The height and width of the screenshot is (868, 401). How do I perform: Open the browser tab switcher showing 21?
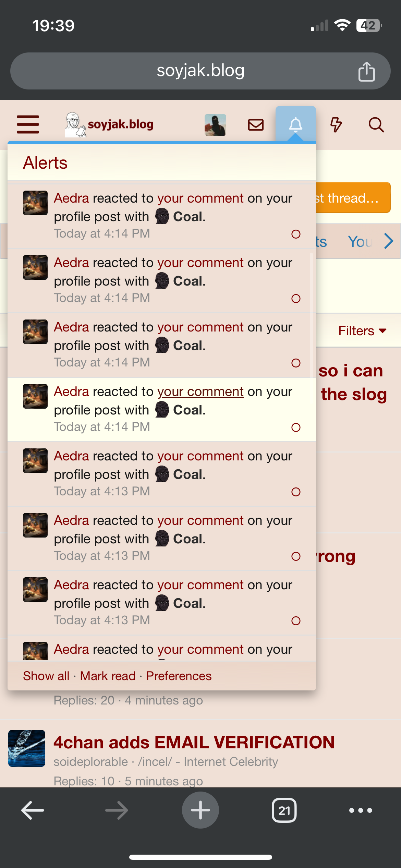coord(284,810)
